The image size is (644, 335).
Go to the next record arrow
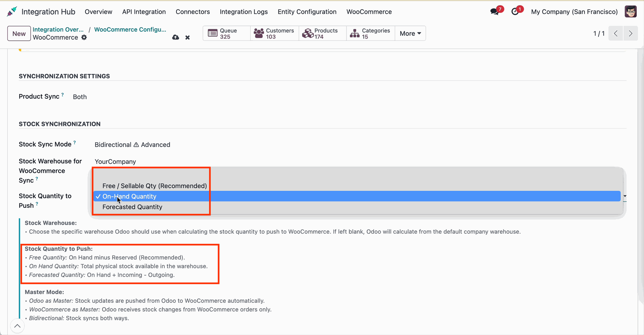point(631,33)
